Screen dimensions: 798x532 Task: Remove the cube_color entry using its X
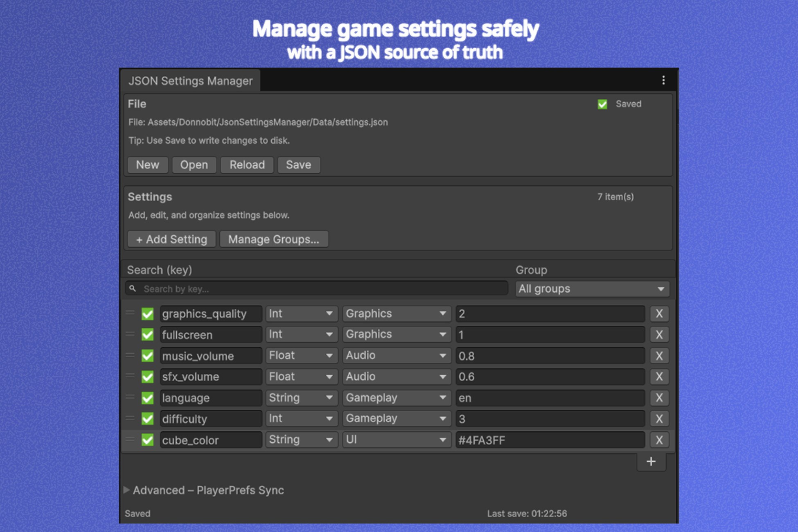pyautogui.click(x=659, y=440)
